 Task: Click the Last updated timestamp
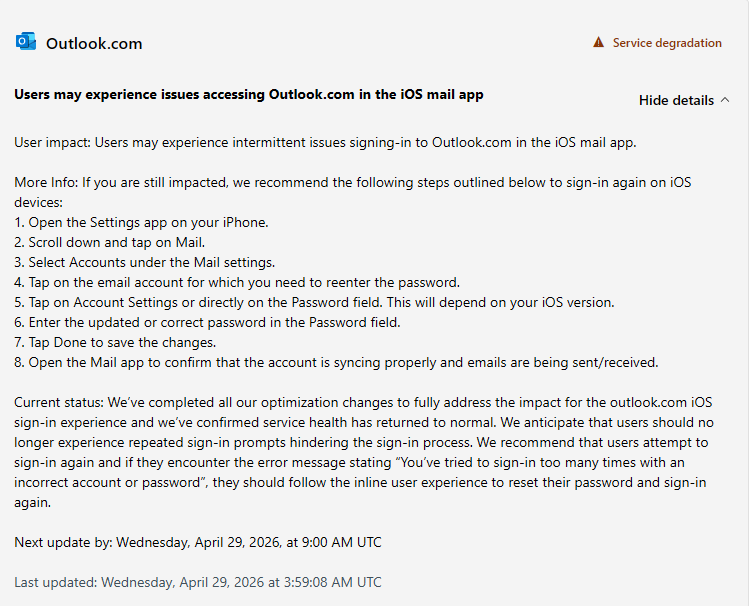tap(198, 582)
